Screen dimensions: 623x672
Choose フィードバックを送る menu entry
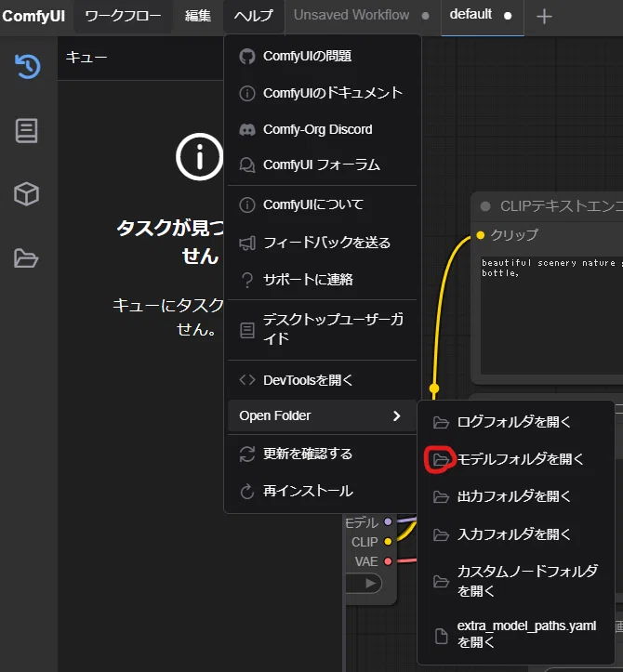[323, 243]
